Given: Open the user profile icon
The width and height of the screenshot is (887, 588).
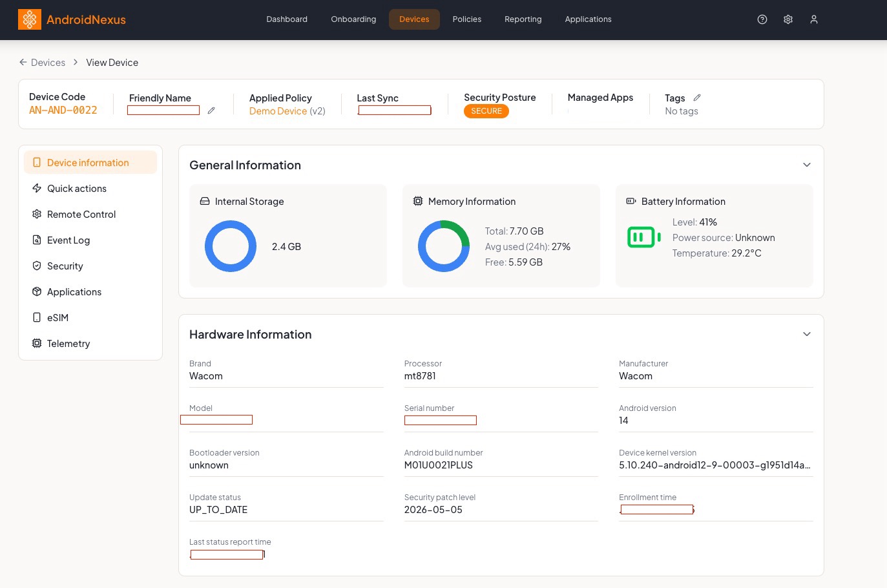Looking at the screenshot, I should 814,19.
